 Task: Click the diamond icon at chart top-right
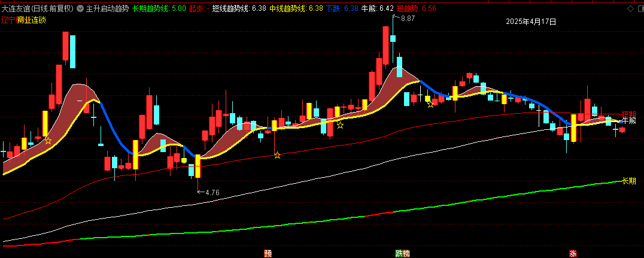point(630,8)
